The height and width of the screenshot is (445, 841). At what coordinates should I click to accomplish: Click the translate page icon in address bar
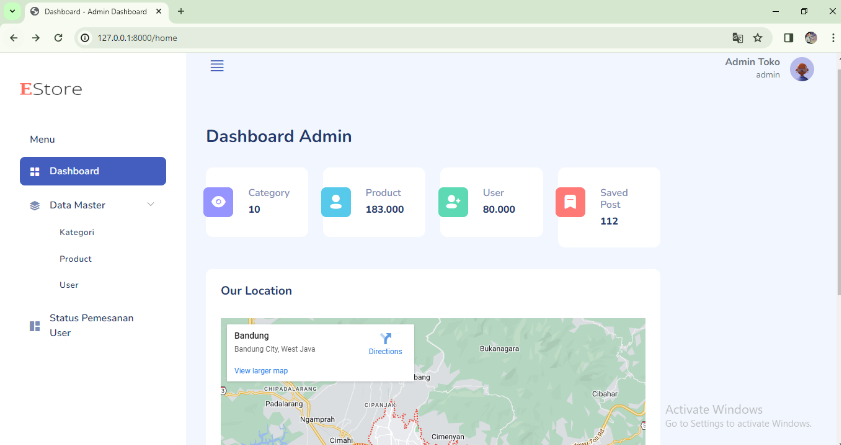point(738,38)
